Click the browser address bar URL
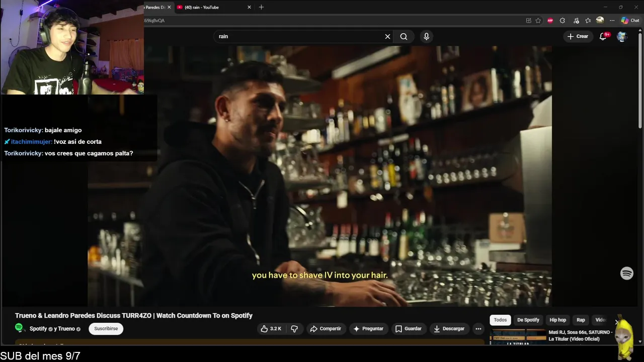The height and width of the screenshot is (362, 644). pos(332,21)
